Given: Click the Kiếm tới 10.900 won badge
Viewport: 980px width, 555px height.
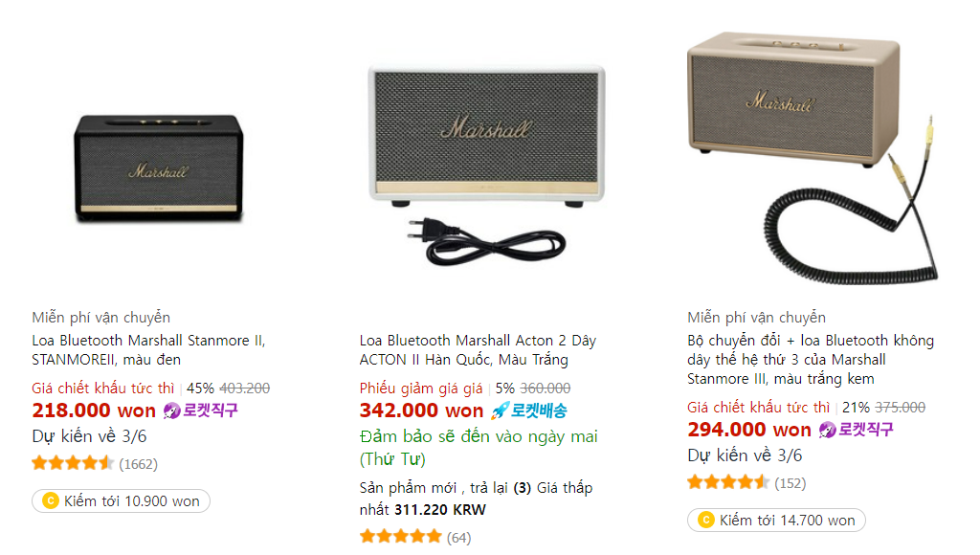Looking at the screenshot, I should point(122,501).
